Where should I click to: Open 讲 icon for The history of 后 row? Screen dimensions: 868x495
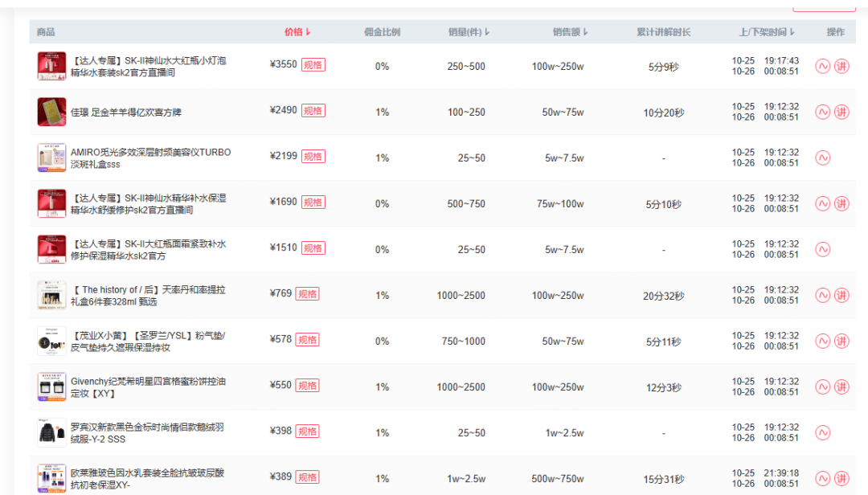(841, 296)
